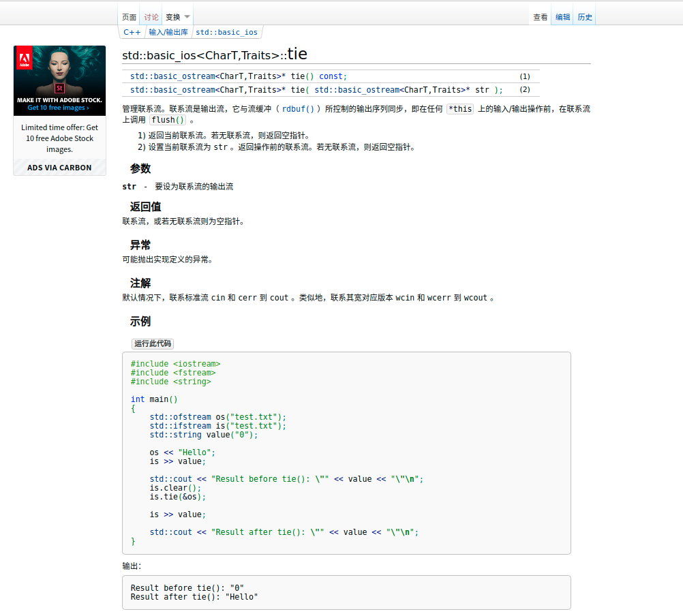Click the ADS VIA CARBON link
This screenshot has height=616, width=683.
pyautogui.click(x=59, y=167)
